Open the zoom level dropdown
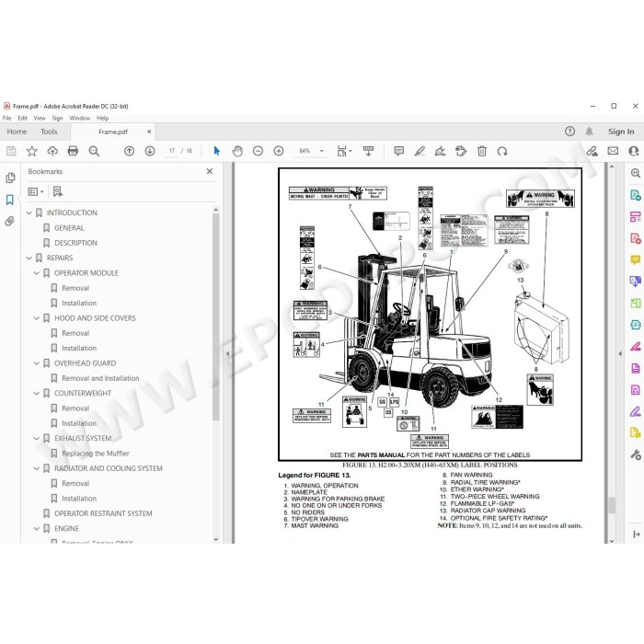The image size is (644, 644). 322,151
